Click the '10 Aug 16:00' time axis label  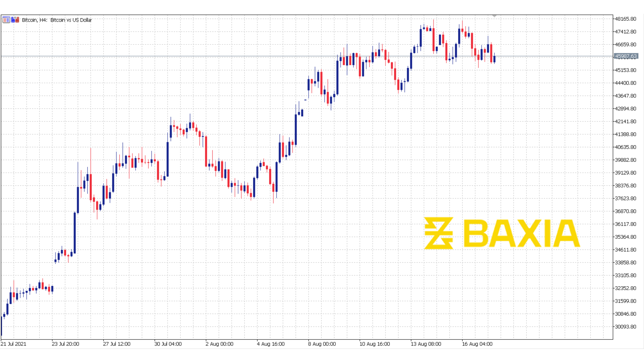click(x=375, y=344)
